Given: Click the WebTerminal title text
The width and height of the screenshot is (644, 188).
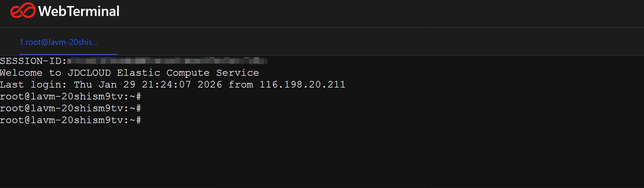Looking at the screenshot, I should [x=79, y=11].
